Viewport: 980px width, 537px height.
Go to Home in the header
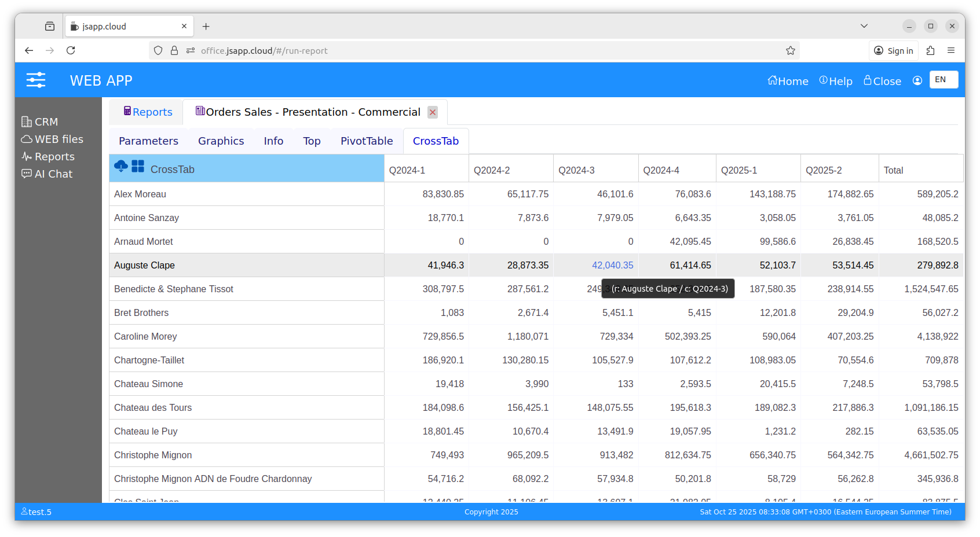(788, 81)
